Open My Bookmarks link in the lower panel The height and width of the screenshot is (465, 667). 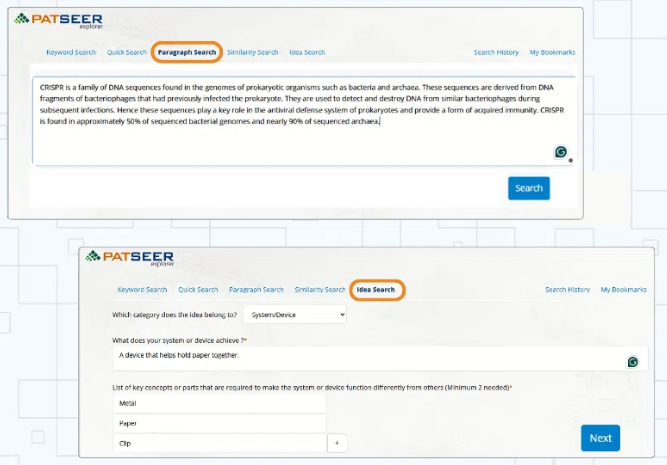coord(623,290)
